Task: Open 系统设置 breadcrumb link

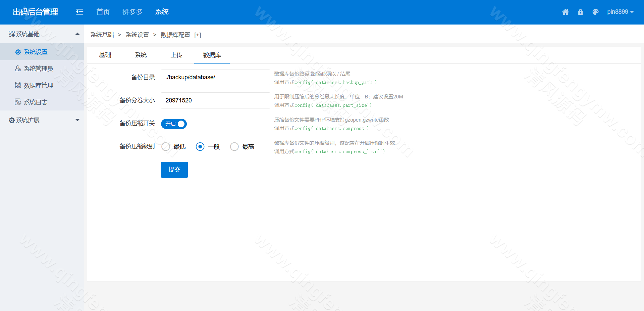Action: tap(137, 35)
